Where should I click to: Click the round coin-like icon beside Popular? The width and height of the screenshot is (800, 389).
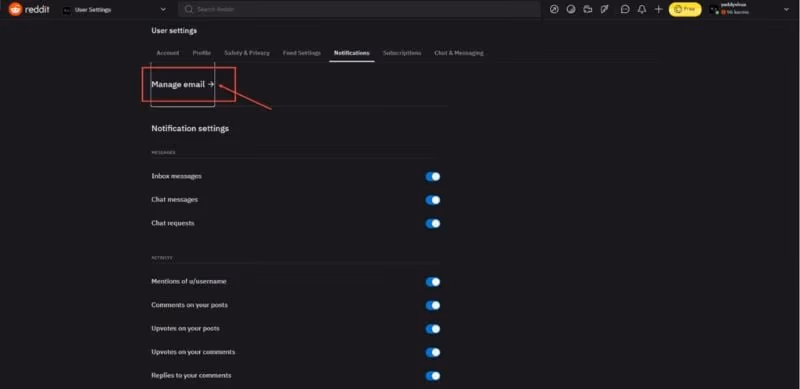click(571, 9)
